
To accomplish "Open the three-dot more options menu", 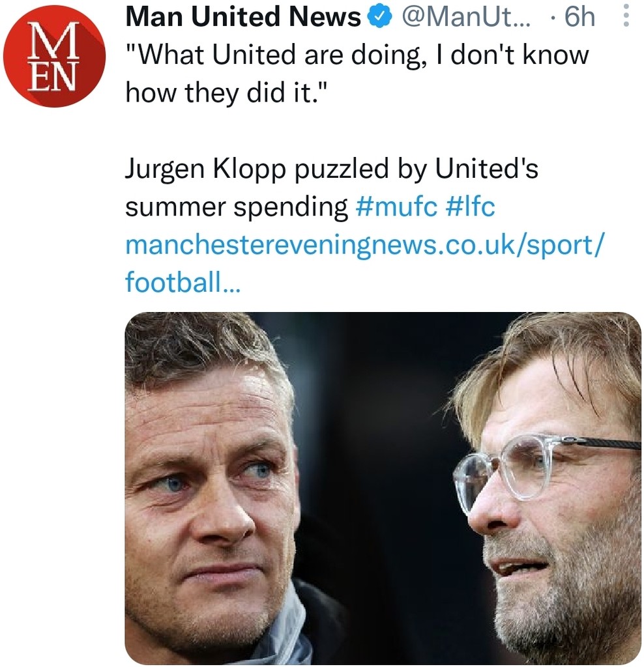I will pyautogui.click(x=626, y=16).
